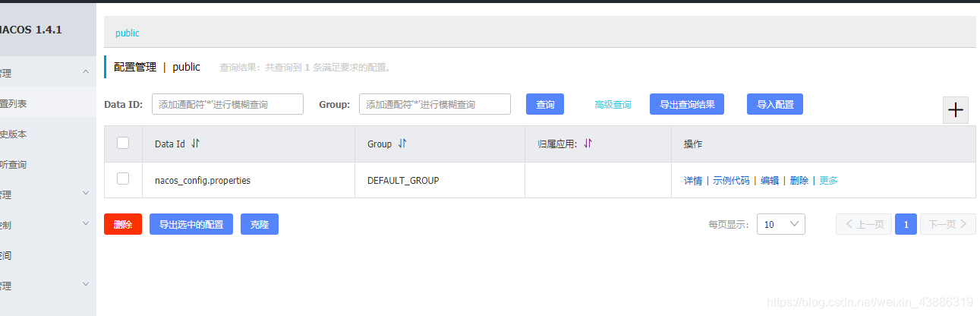Click the plus icon to add configuration

point(956,110)
